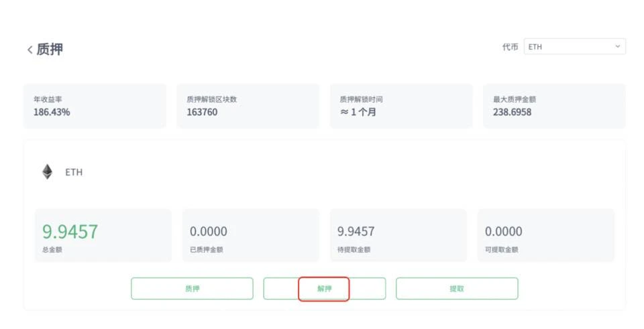Image resolution: width=644 pixels, height=329 pixels.
Task: Open the 代币 ETH token dropdown
Action: (x=575, y=47)
